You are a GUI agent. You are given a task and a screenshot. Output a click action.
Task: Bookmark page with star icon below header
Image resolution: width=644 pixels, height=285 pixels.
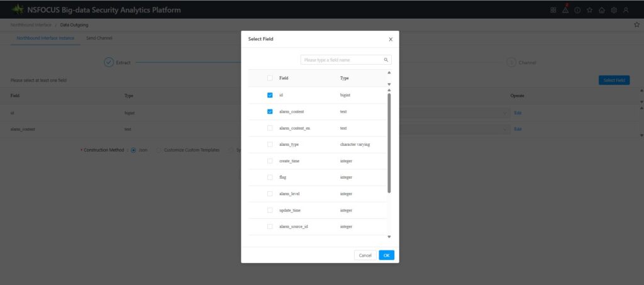point(636,25)
